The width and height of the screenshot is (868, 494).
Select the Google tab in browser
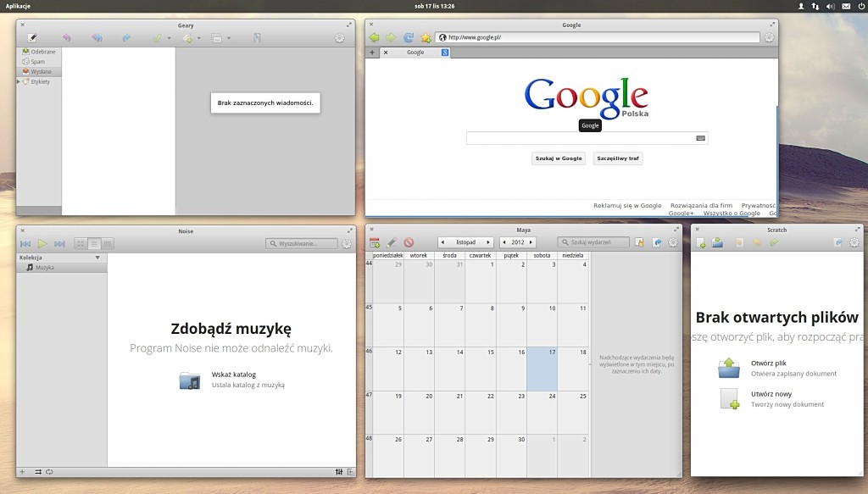[415, 52]
